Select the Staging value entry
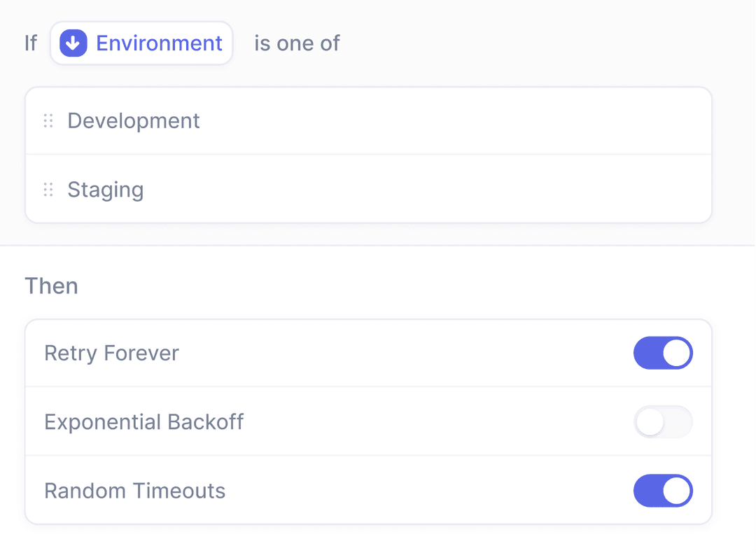 point(106,190)
